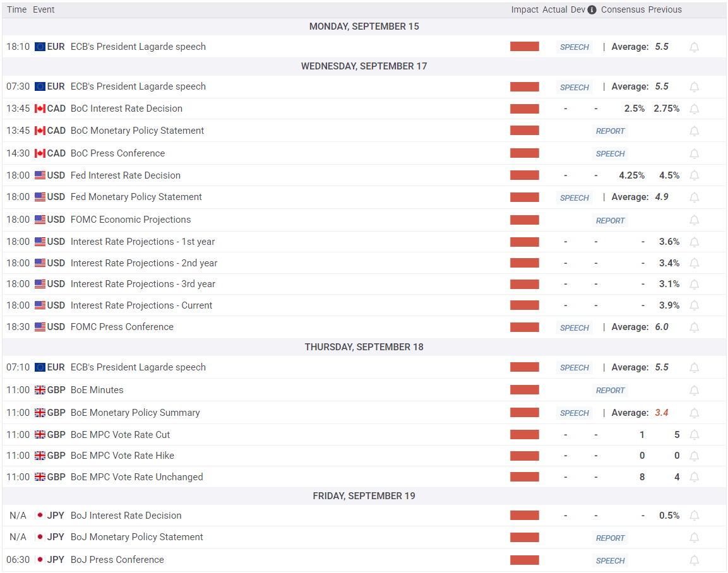Expand Interest Rate Projections - 2nd year row
This screenshot has width=728, height=573.
[364, 263]
